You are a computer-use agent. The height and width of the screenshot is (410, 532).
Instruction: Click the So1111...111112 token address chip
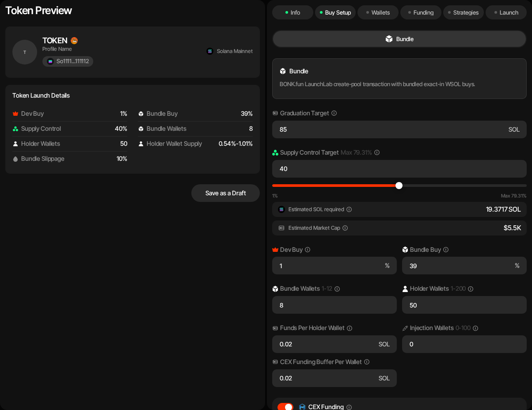click(68, 61)
